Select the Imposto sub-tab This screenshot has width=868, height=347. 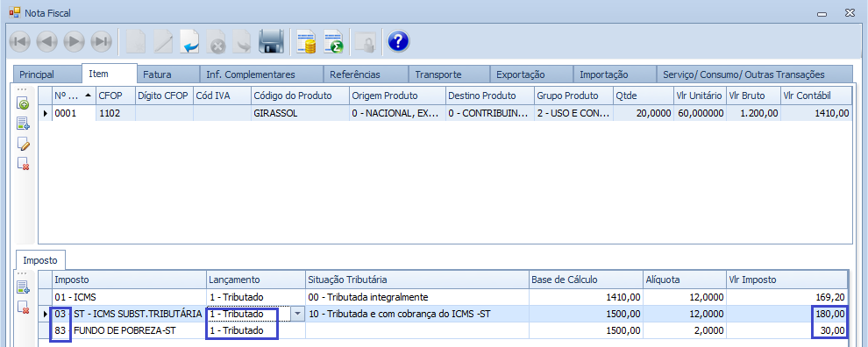coord(41,260)
